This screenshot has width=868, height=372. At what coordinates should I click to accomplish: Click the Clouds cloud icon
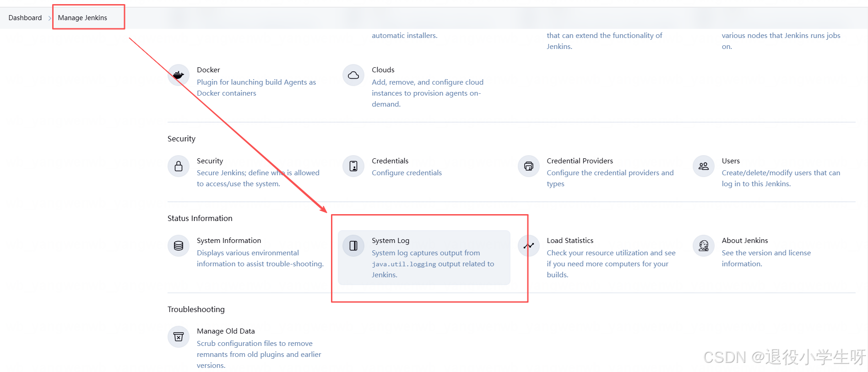[353, 75]
